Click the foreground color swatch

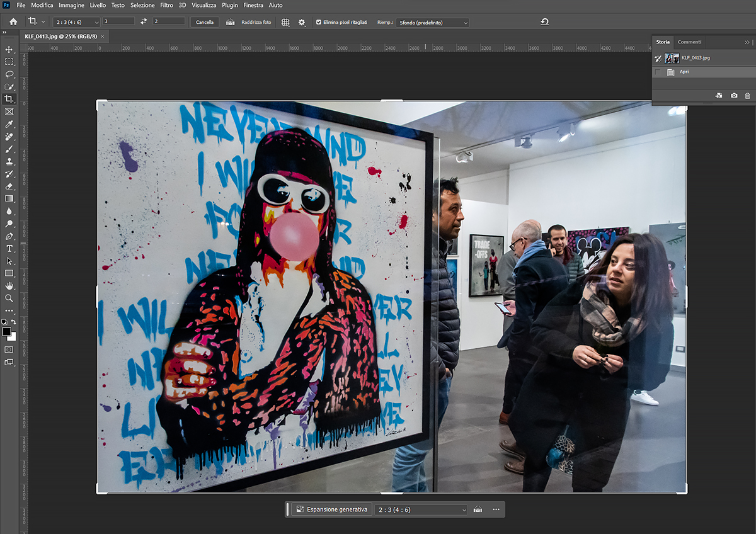(x=7, y=331)
